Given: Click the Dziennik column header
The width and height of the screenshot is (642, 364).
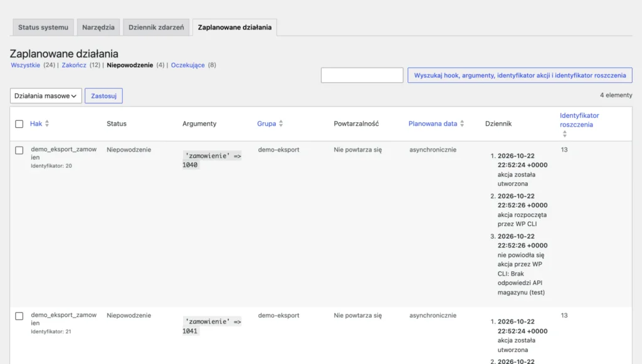Looking at the screenshot, I should coord(498,123).
